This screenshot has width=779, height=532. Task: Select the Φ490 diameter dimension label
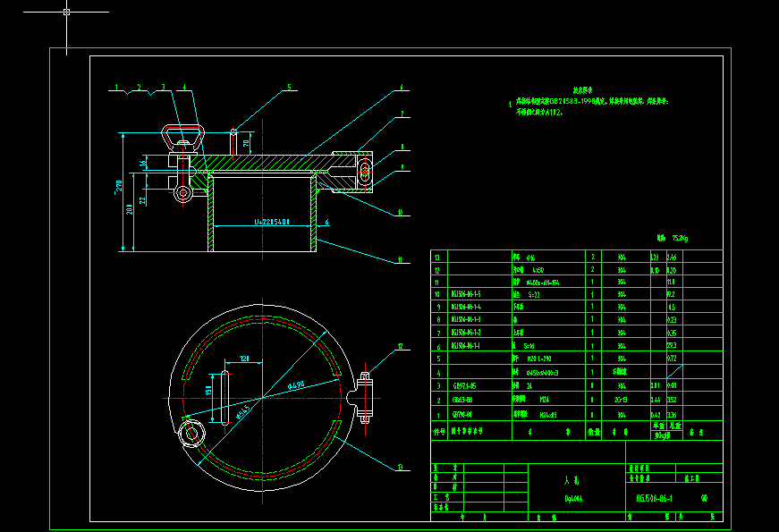point(295,384)
